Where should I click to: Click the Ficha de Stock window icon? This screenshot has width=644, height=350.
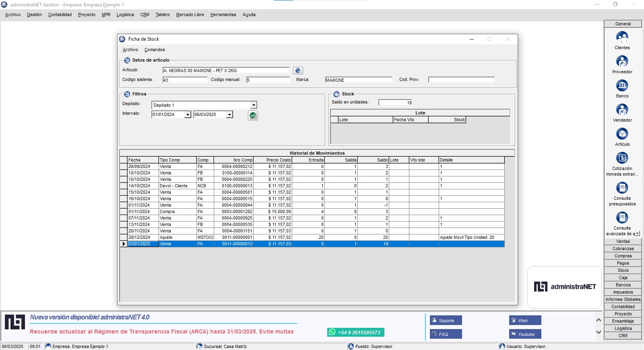122,39
